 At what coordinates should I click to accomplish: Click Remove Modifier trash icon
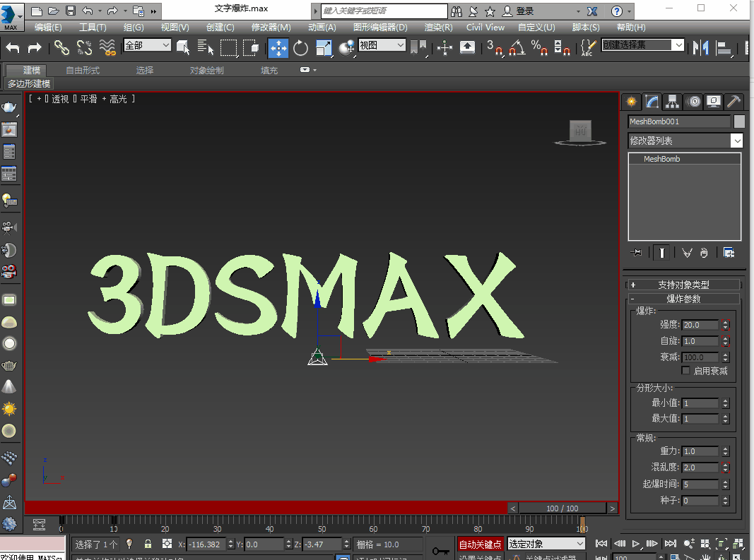click(x=704, y=252)
